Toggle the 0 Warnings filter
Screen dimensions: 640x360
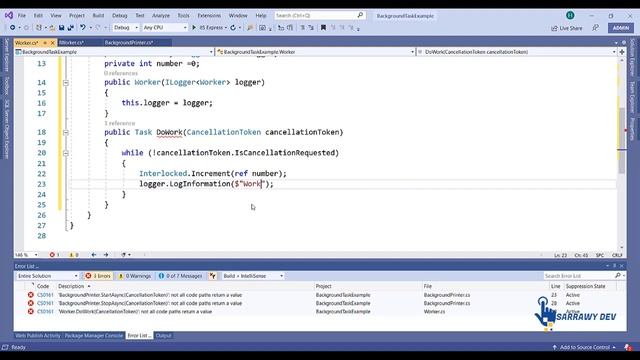pyautogui.click(x=135, y=276)
